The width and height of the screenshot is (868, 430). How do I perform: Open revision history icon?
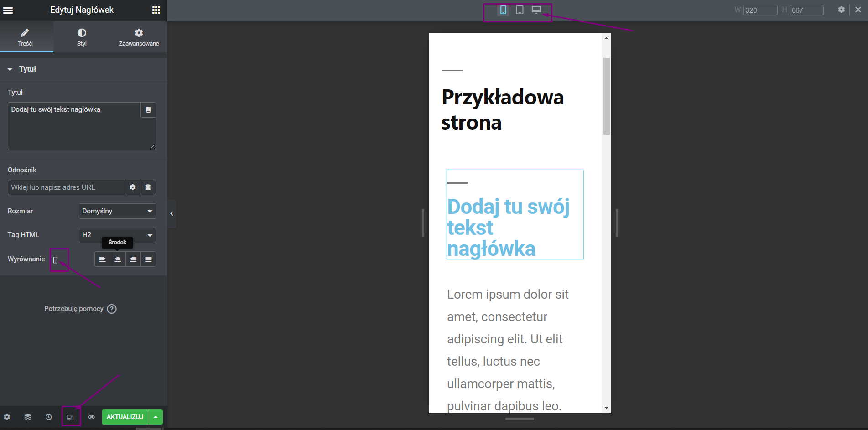(49, 417)
